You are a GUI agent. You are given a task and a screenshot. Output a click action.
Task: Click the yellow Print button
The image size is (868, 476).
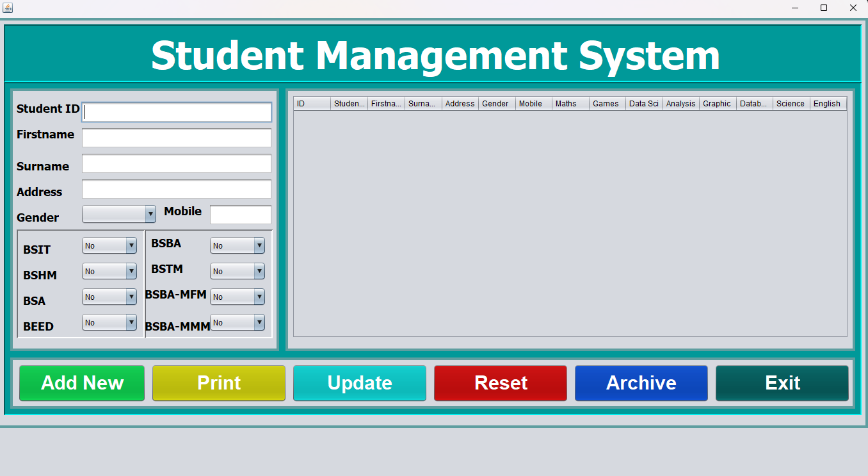[219, 383]
